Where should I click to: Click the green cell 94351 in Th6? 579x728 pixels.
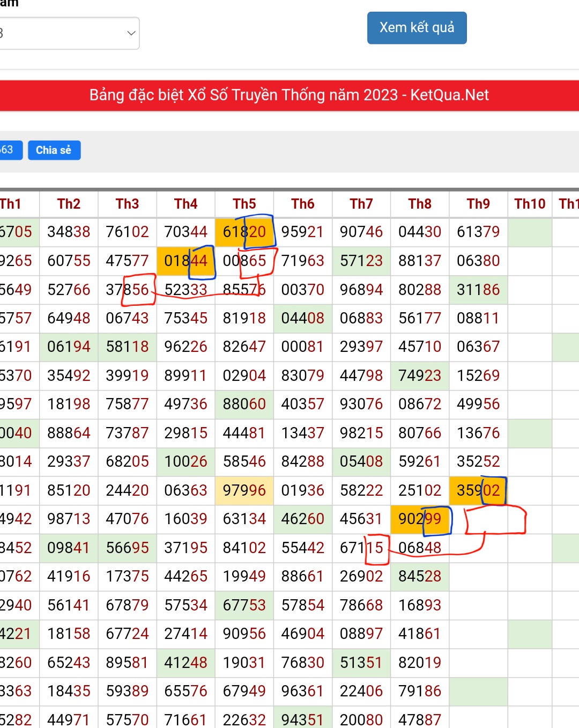click(x=302, y=719)
